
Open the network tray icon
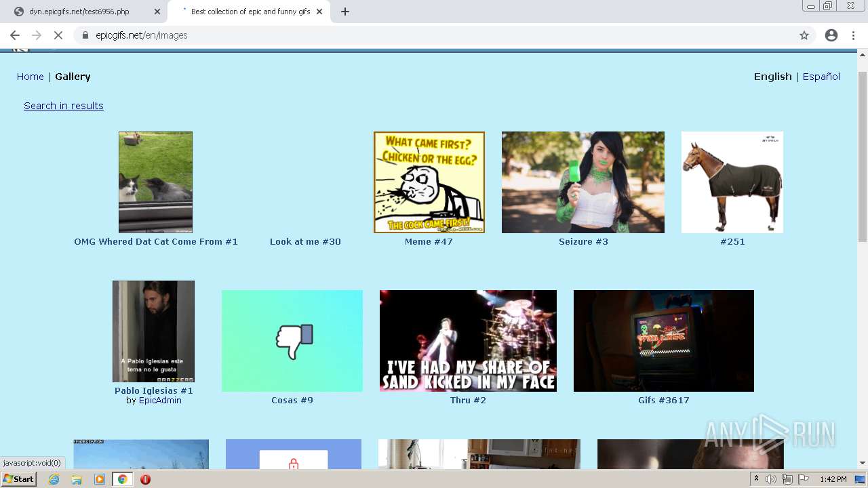pyautogui.click(x=787, y=479)
